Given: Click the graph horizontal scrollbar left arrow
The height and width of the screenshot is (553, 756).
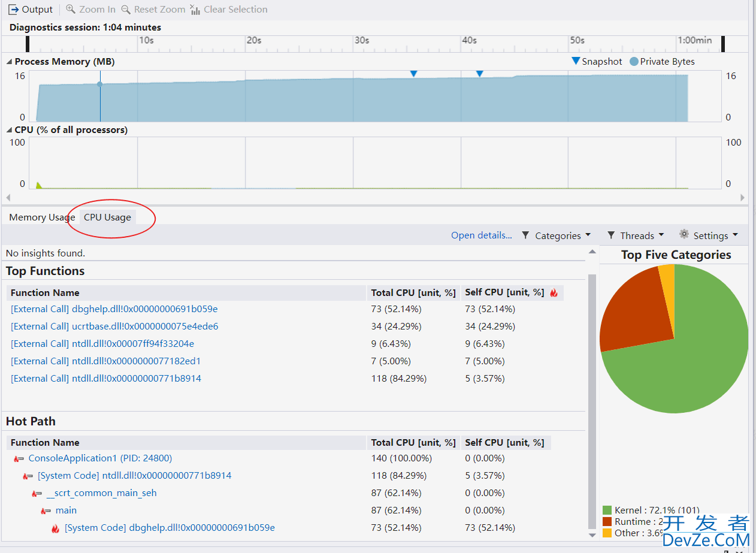Looking at the screenshot, I should coord(8,197).
